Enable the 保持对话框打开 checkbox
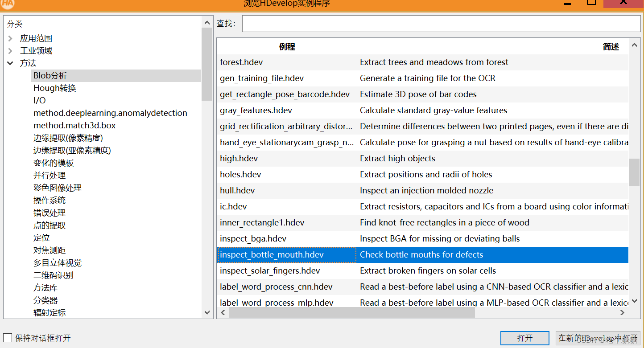The height and width of the screenshot is (348, 644). 8,338
